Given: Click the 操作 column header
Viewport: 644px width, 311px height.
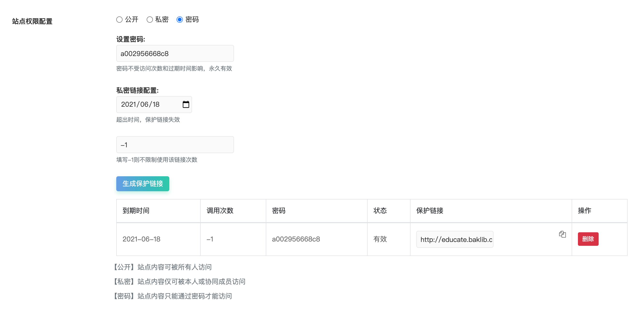Looking at the screenshot, I should click(584, 210).
